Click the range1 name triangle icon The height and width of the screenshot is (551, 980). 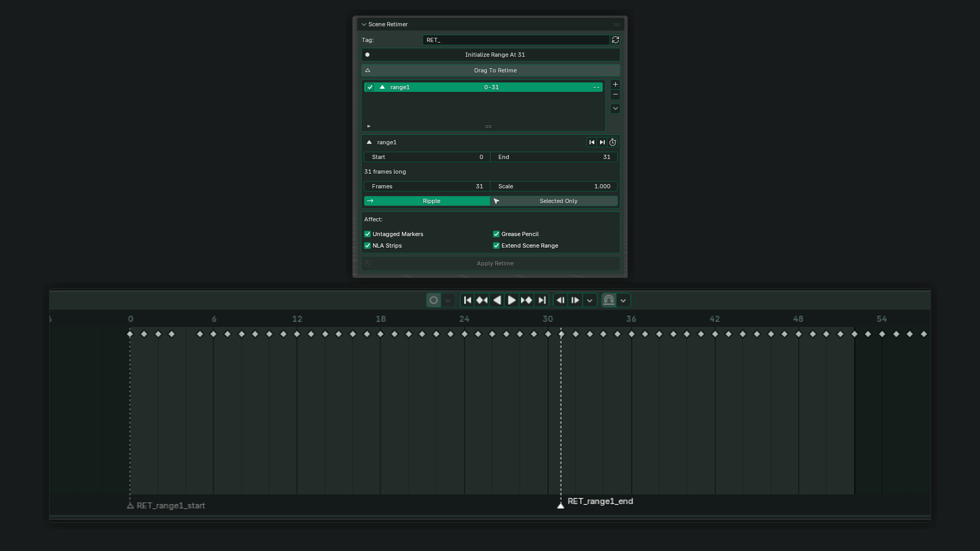pyautogui.click(x=369, y=142)
